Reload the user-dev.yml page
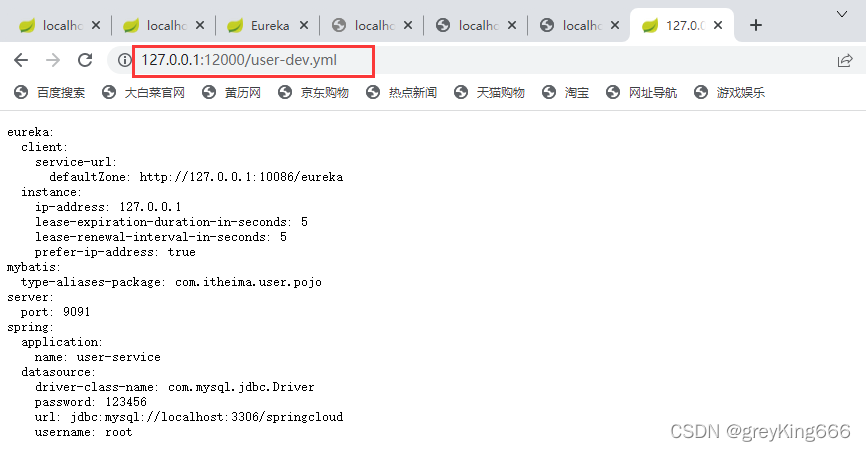Viewport: 866px width, 451px height. click(85, 60)
